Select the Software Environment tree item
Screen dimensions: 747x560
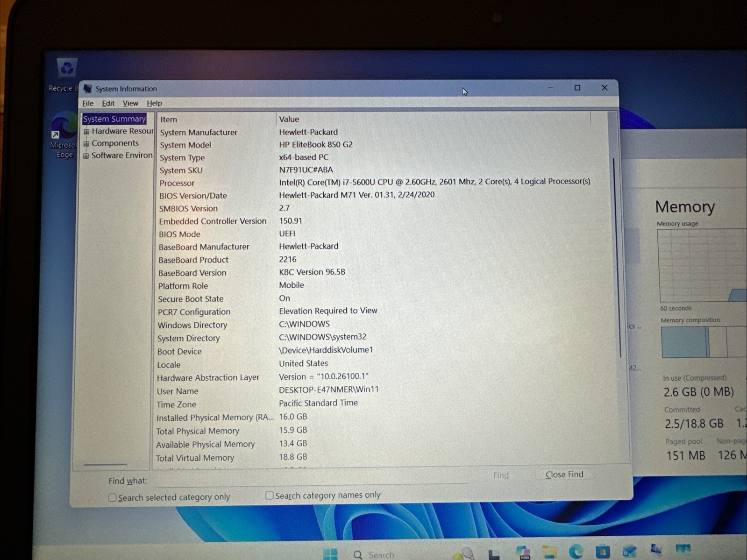coord(122,156)
